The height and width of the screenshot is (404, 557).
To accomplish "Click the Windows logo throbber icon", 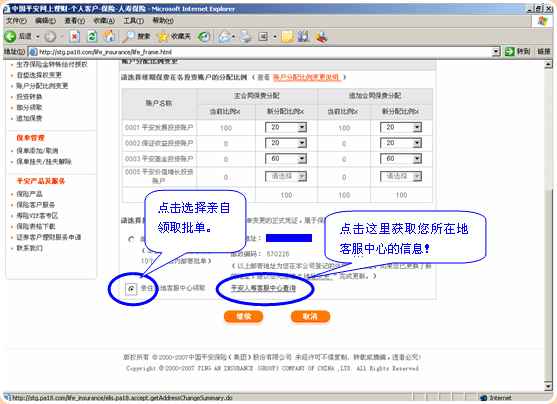I will [542, 21].
